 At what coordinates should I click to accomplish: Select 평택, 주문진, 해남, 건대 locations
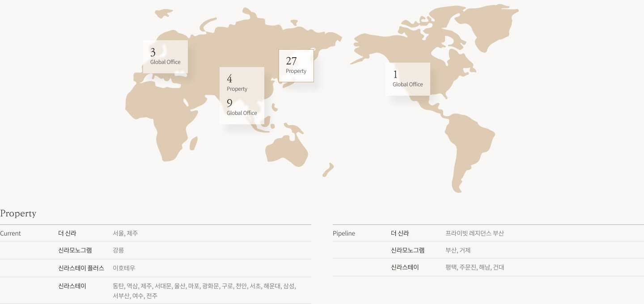[x=475, y=267]
